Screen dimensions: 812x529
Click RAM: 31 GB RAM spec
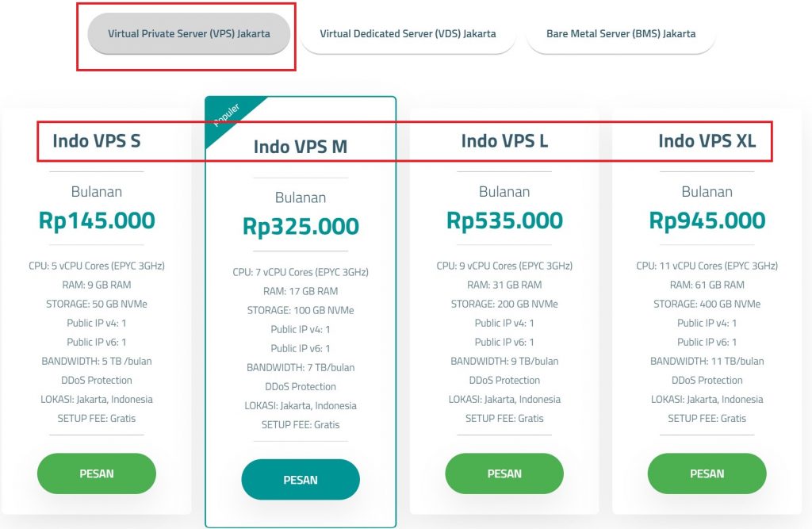pyautogui.click(x=504, y=285)
